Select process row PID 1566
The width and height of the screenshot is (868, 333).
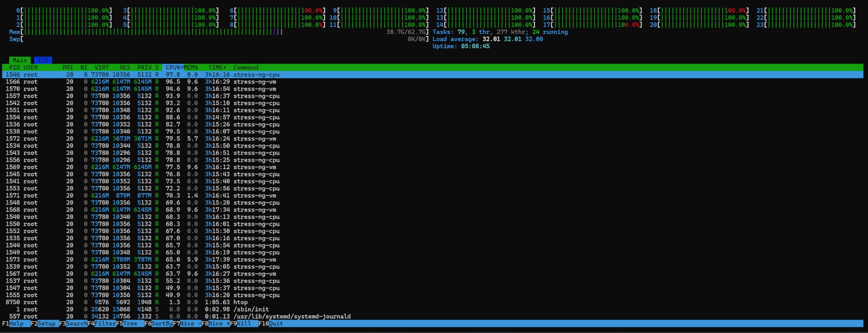[x=432, y=82]
